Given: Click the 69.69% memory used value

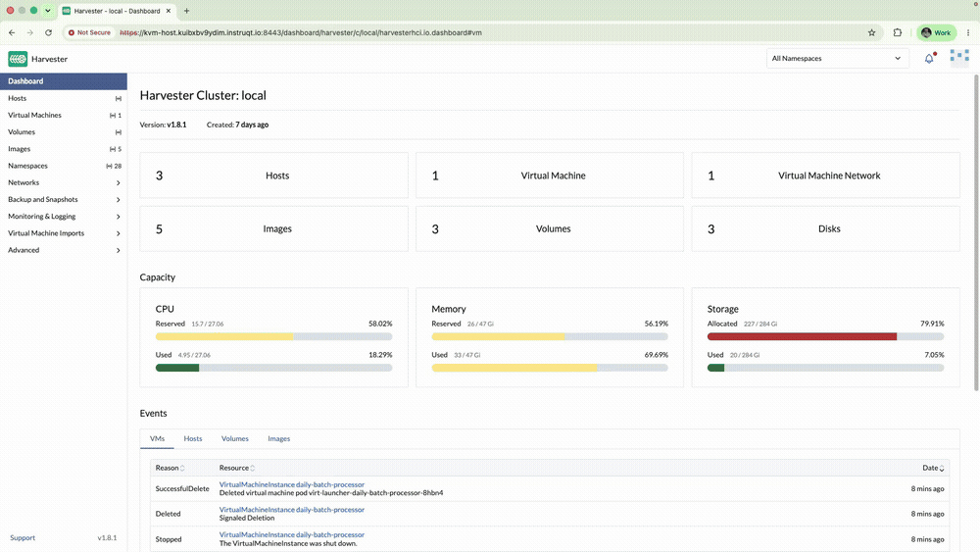Looking at the screenshot, I should pos(657,355).
